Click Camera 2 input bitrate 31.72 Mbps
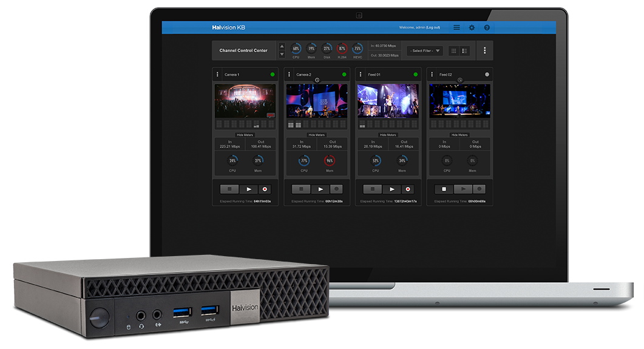Viewport: 644px width, 349px height. 302,146
